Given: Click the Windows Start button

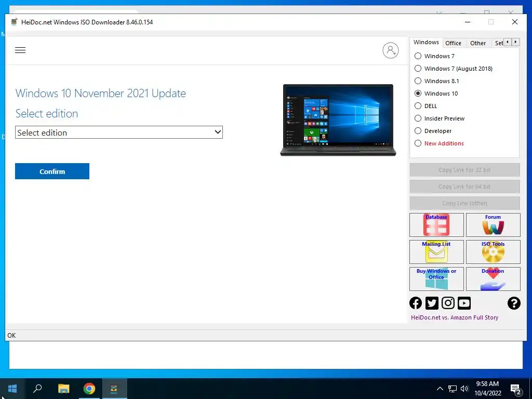Looking at the screenshot, I should click(12, 389).
